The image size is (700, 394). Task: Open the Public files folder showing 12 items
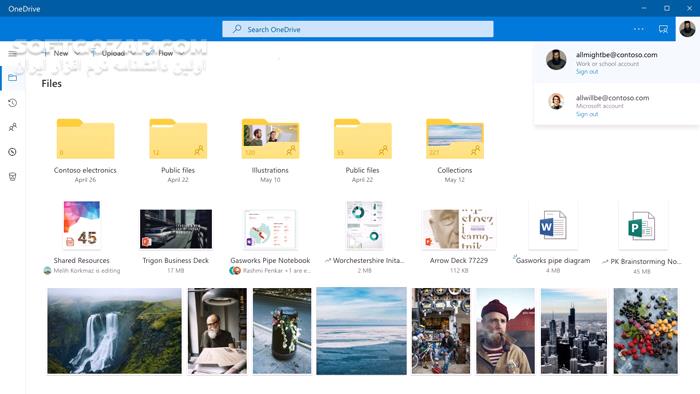[x=178, y=139]
